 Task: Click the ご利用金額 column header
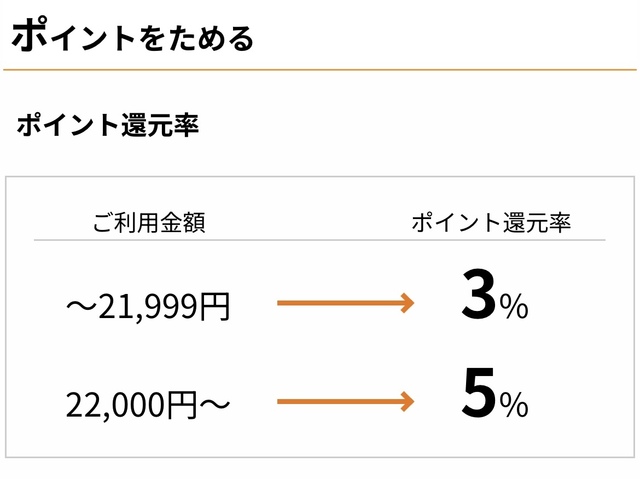click(x=149, y=222)
